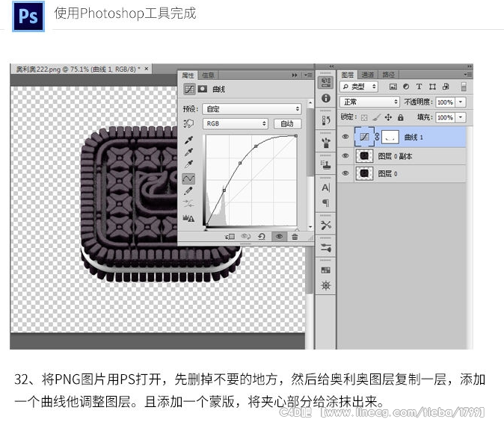Toggle lock transparent pixels
504x425 pixels.
click(364, 117)
